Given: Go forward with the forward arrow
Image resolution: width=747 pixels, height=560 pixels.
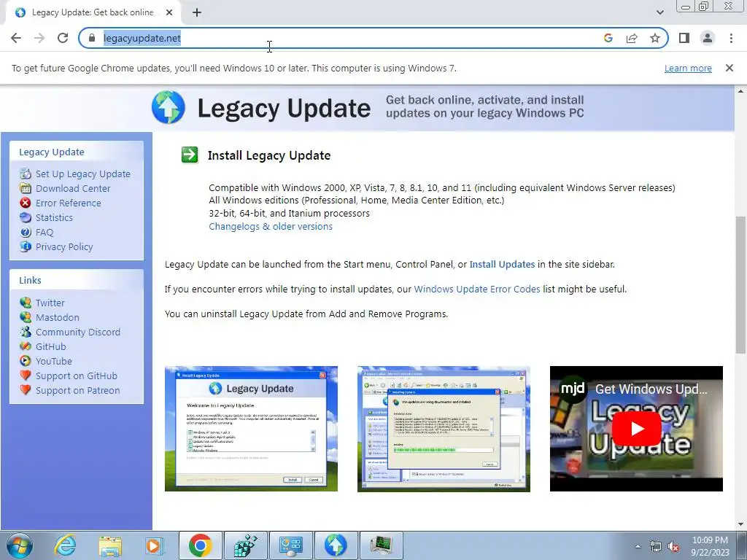Looking at the screenshot, I should pos(39,38).
